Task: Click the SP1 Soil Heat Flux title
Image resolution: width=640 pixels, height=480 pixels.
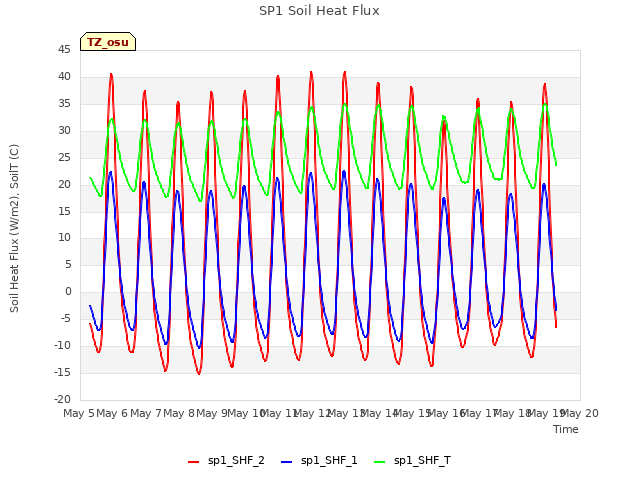Action: tap(319, 11)
